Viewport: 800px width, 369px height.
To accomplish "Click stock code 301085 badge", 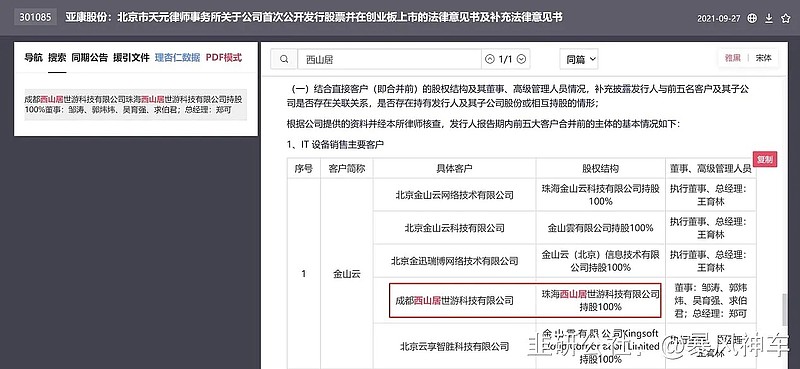I will click(x=35, y=17).
